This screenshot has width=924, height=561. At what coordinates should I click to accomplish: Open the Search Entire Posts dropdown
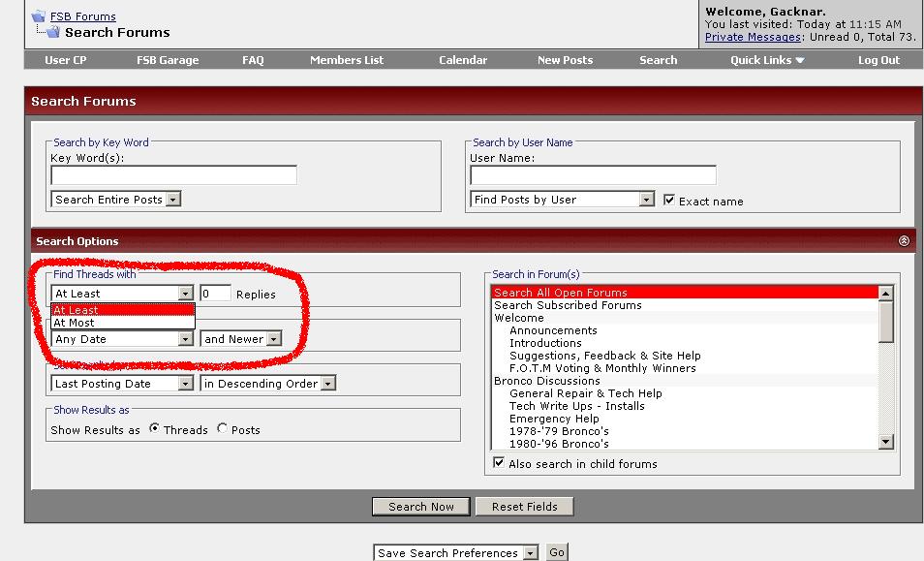pyautogui.click(x=115, y=200)
